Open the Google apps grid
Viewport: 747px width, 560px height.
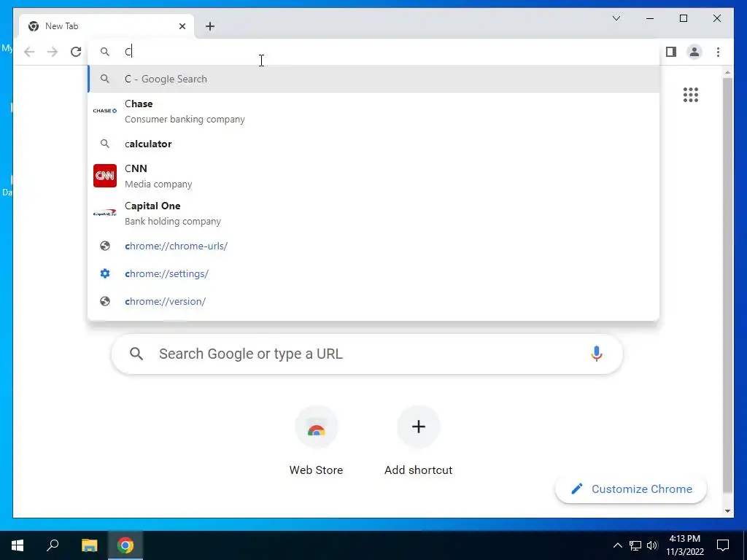click(690, 95)
